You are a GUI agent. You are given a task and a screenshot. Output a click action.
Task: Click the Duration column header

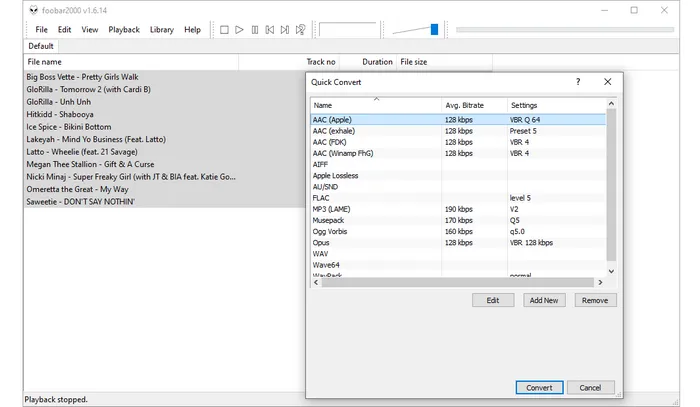[367, 62]
